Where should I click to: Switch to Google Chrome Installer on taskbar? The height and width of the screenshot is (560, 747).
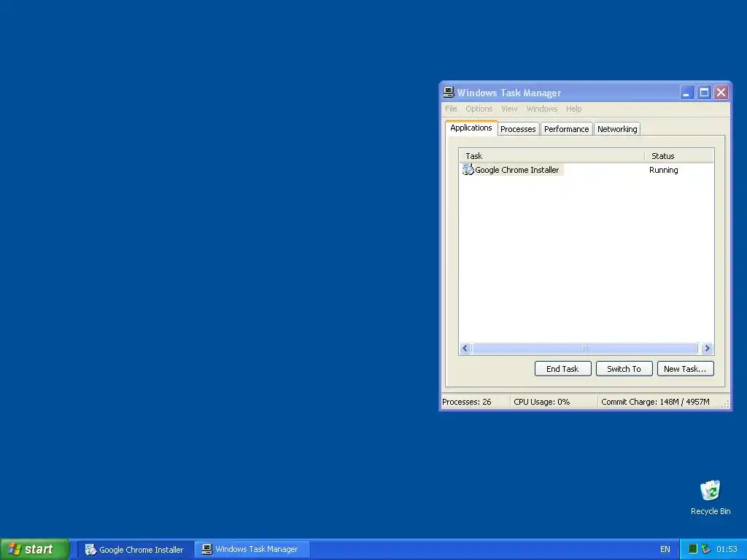[x=135, y=550]
